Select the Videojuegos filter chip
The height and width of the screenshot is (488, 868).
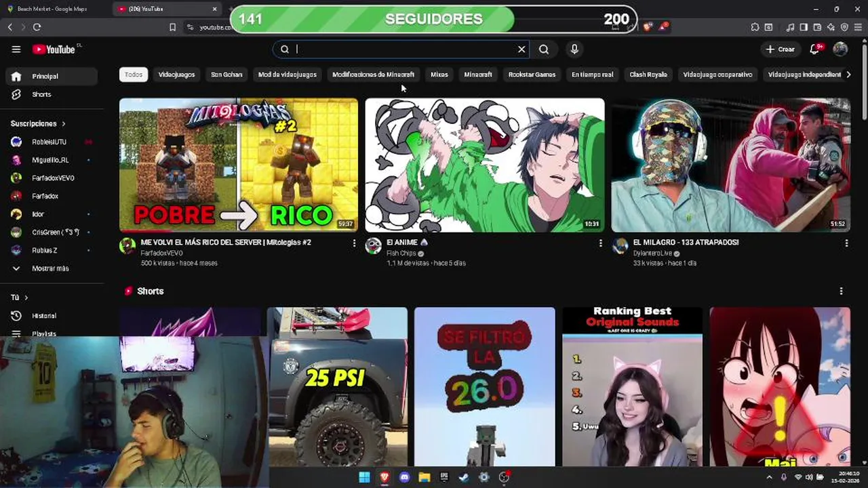click(x=176, y=75)
